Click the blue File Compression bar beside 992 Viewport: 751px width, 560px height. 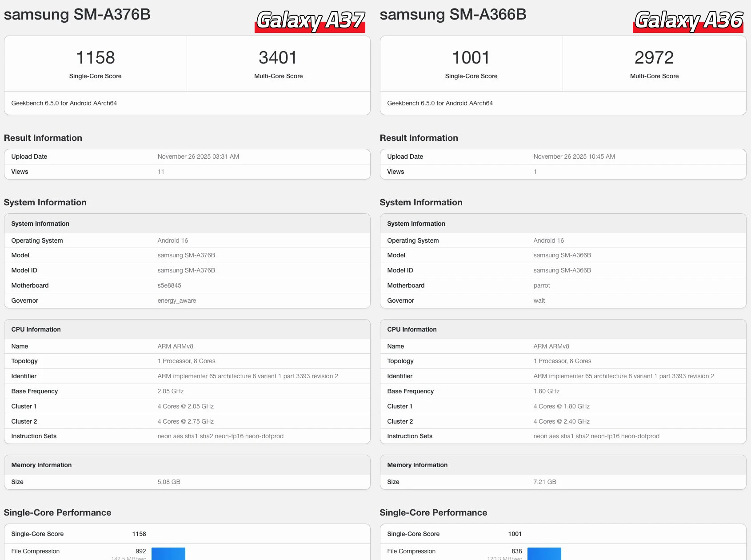[x=168, y=553]
